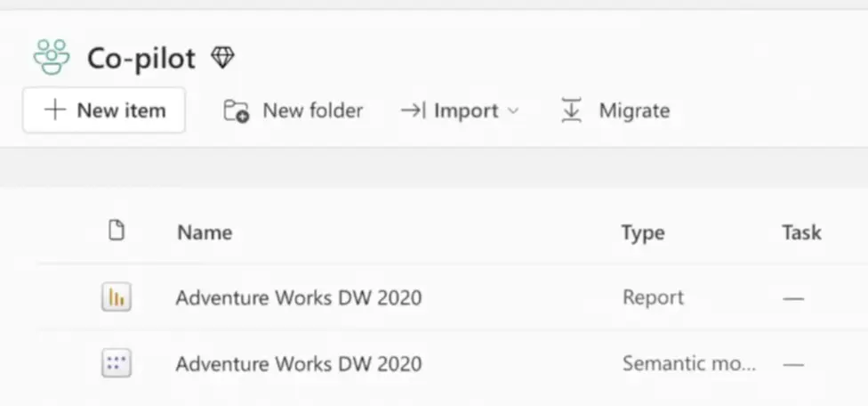This screenshot has height=406, width=868.
Task: Open the Adventure Works DW 2020 report
Action: pyautogui.click(x=298, y=297)
